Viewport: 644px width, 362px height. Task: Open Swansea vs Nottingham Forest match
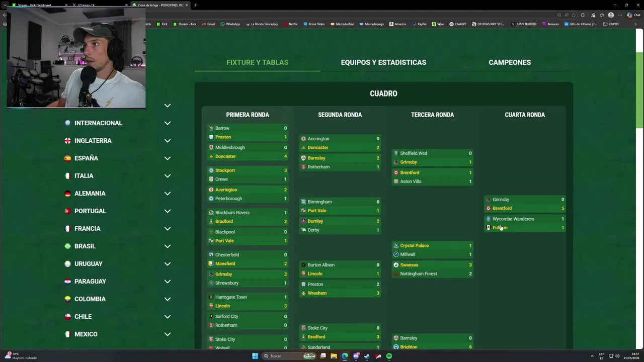click(x=432, y=269)
